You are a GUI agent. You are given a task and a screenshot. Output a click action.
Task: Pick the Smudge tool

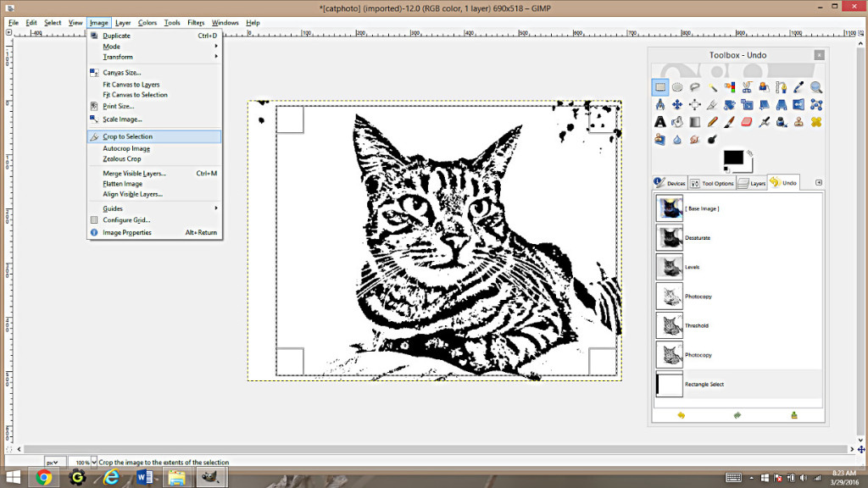[x=694, y=138]
